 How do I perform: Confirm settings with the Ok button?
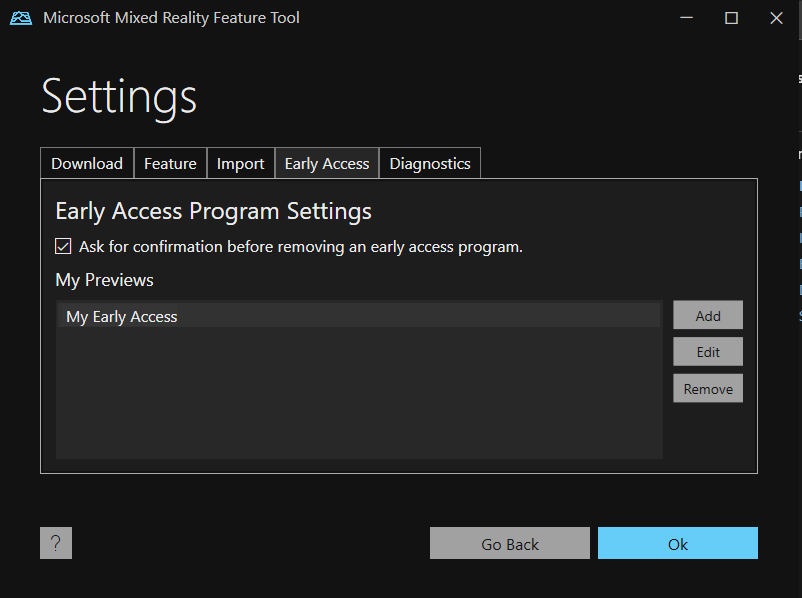click(x=677, y=543)
